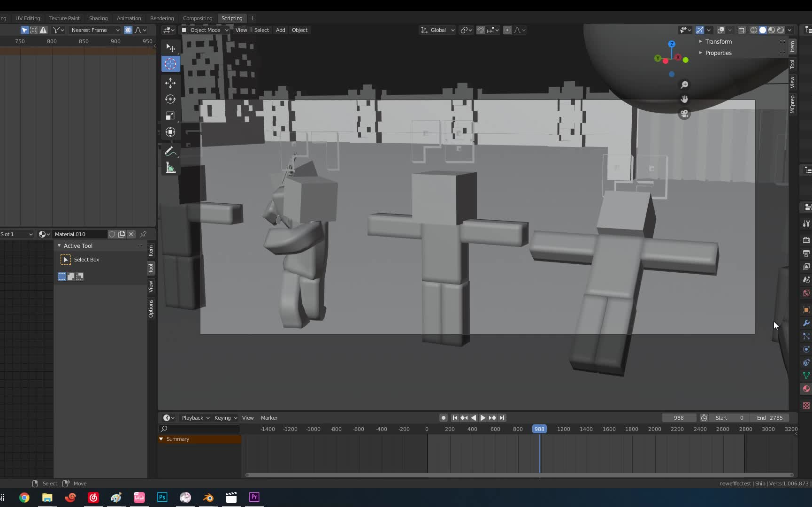Toggle Show Gizmo button

pos(699,30)
